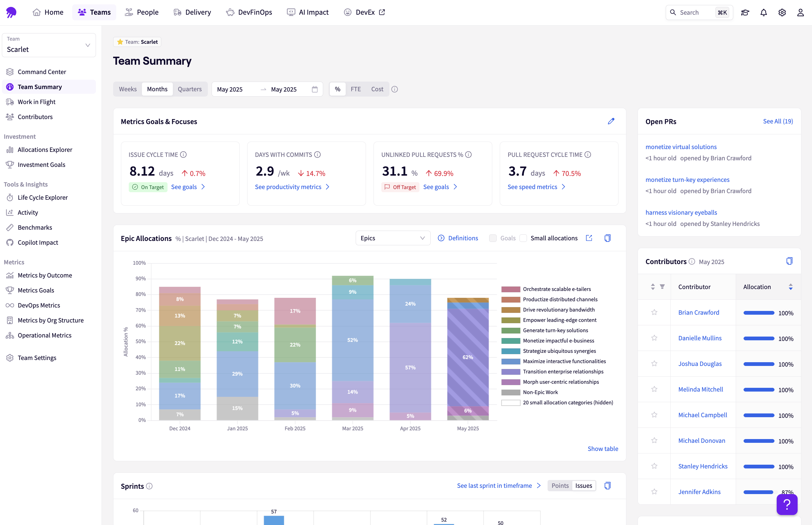The image size is (812, 525).
Task: Sort contributors by Allocation
Action: tap(790, 287)
